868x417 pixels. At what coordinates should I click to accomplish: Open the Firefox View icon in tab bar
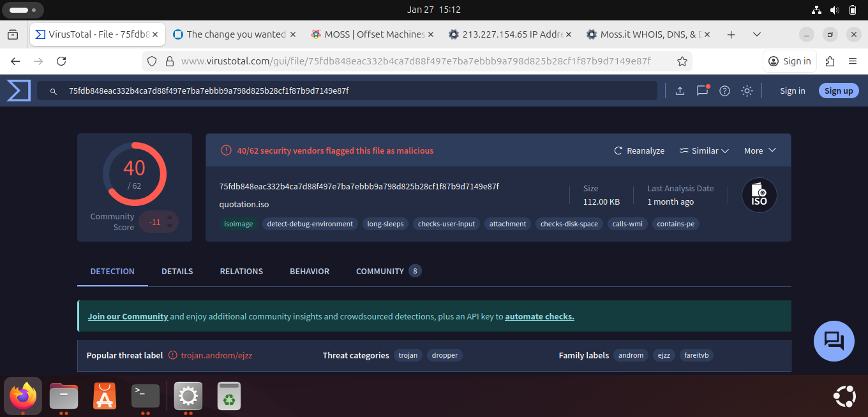[13, 34]
